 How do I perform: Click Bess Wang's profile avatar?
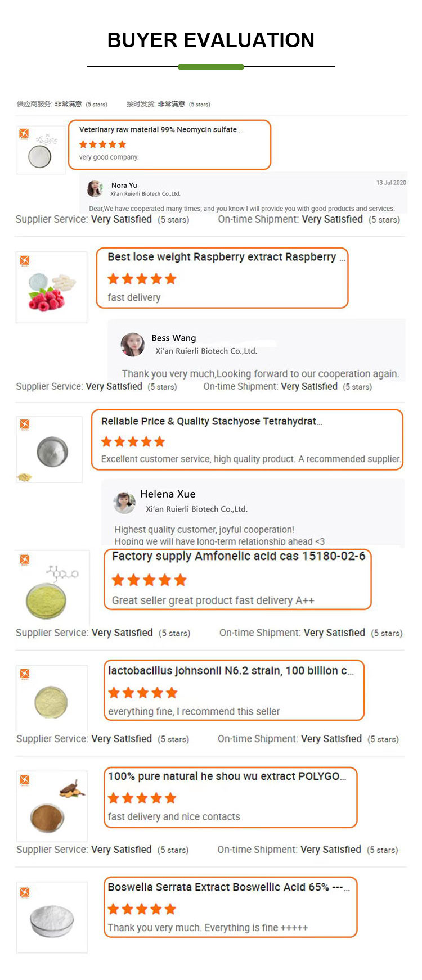[x=133, y=345]
